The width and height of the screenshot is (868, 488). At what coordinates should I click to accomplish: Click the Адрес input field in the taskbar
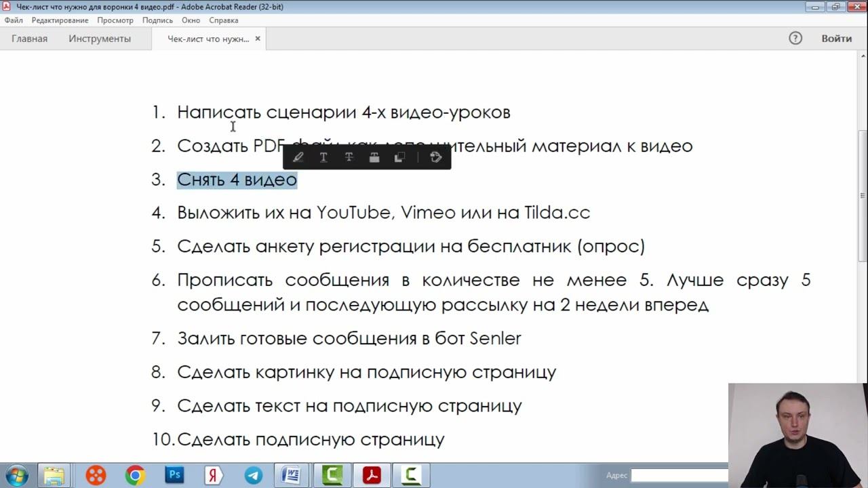point(679,475)
